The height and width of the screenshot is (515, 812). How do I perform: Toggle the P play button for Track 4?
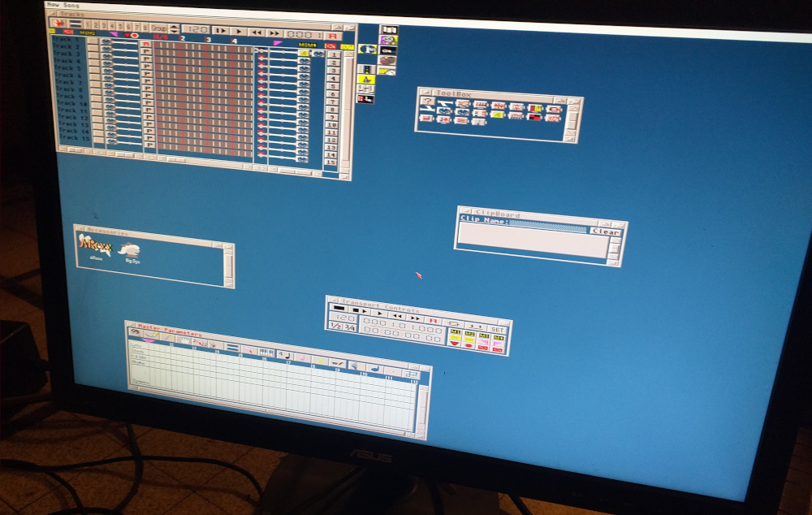click(147, 67)
